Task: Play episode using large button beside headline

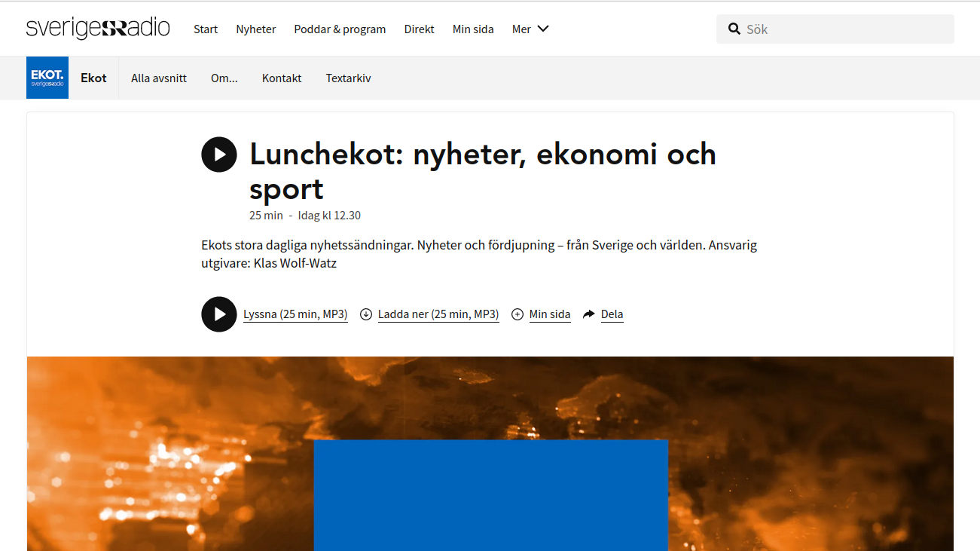Action: 219,155
